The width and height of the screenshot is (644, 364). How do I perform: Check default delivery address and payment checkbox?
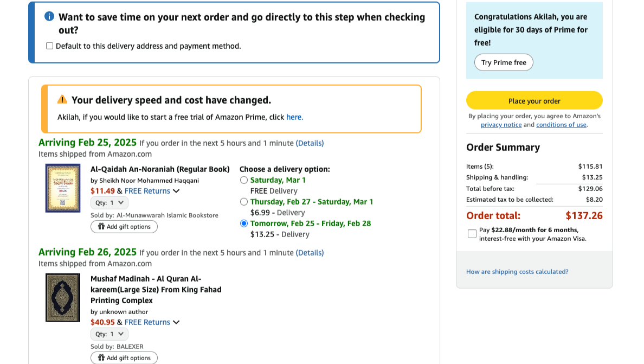tap(50, 46)
